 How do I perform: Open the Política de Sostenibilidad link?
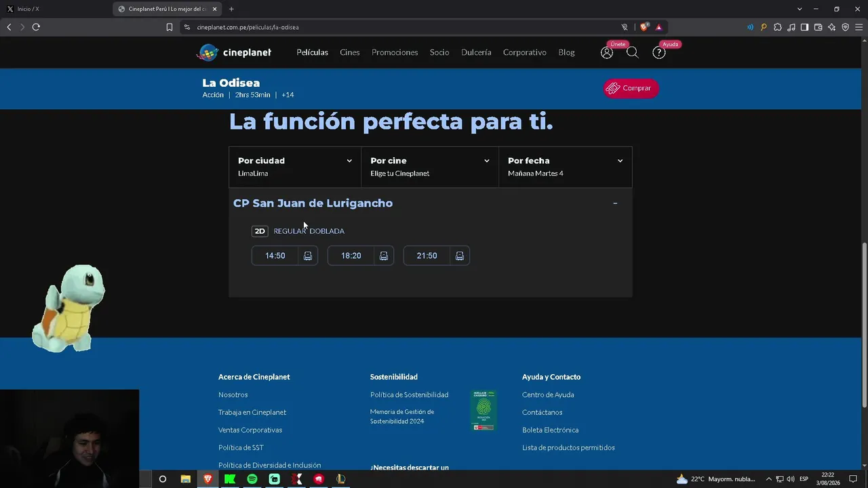(409, 394)
